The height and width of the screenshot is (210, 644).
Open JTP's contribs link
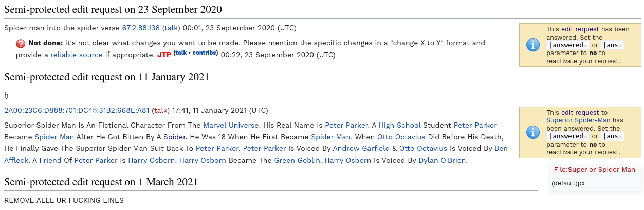pos(205,53)
